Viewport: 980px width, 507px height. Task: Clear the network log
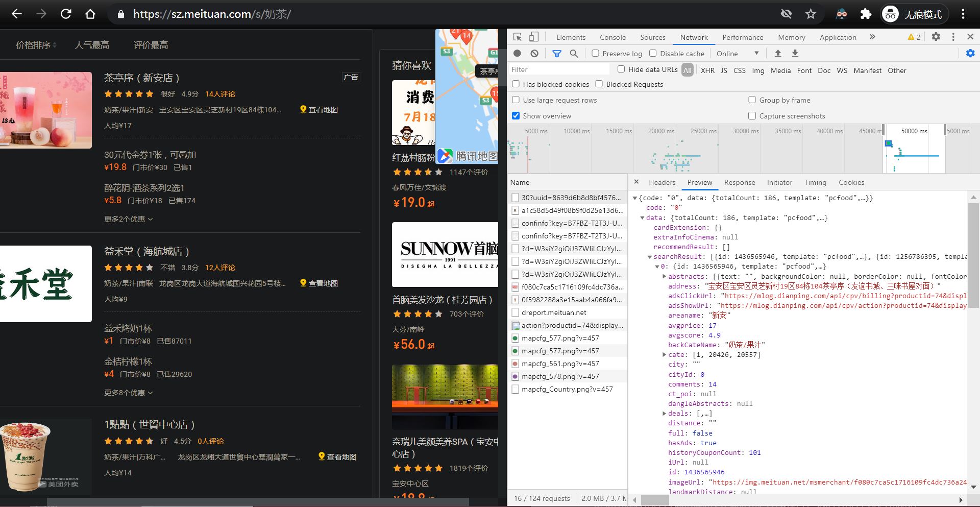534,53
